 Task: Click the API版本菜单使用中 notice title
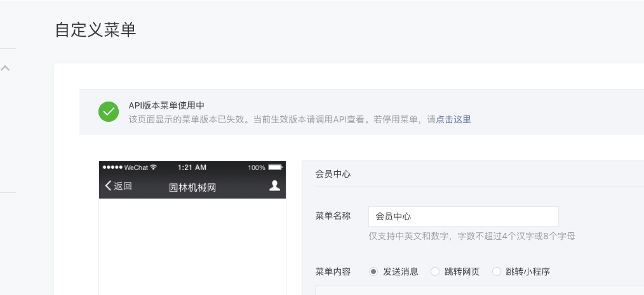166,105
